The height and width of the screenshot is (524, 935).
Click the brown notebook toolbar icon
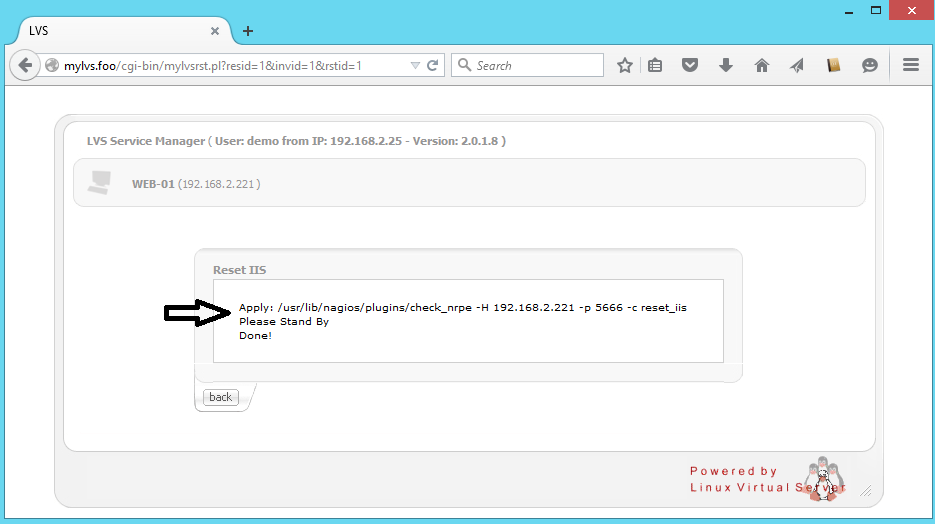(833, 66)
